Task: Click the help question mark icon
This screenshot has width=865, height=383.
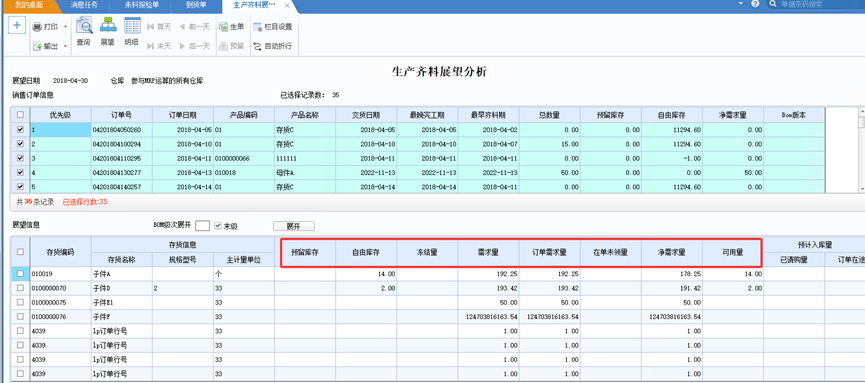Action: tap(755, 4)
